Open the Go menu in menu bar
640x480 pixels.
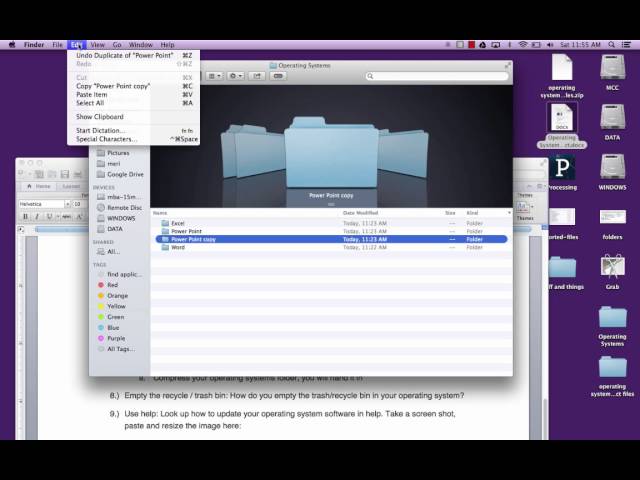(117, 45)
